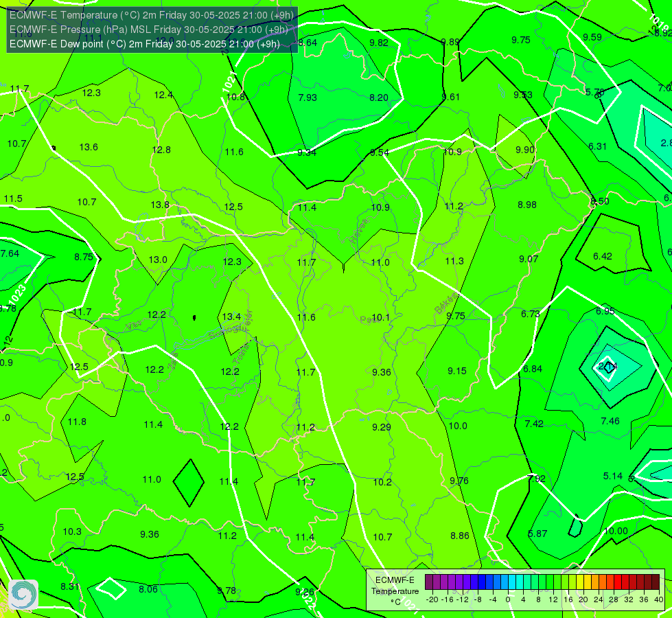Click the 13.6 temperature value
Viewport: 672px width, 618px height.
(89, 147)
